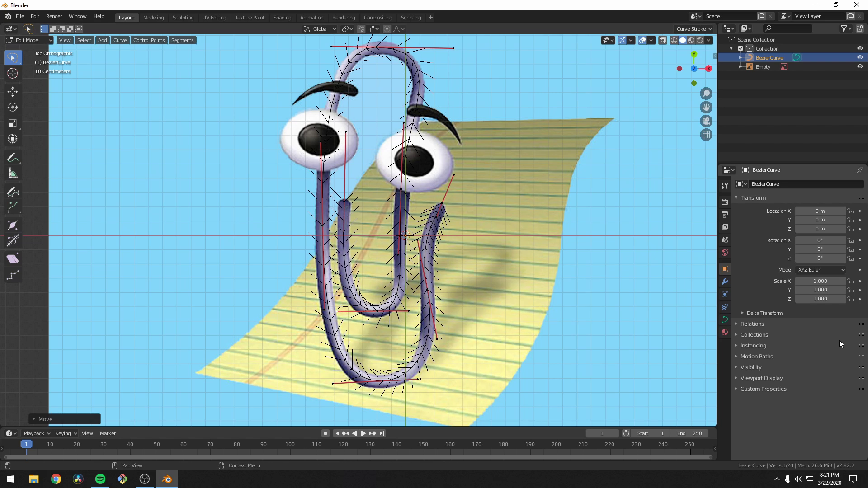The width and height of the screenshot is (868, 488).
Task: Open the Render menu
Action: coord(54,16)
